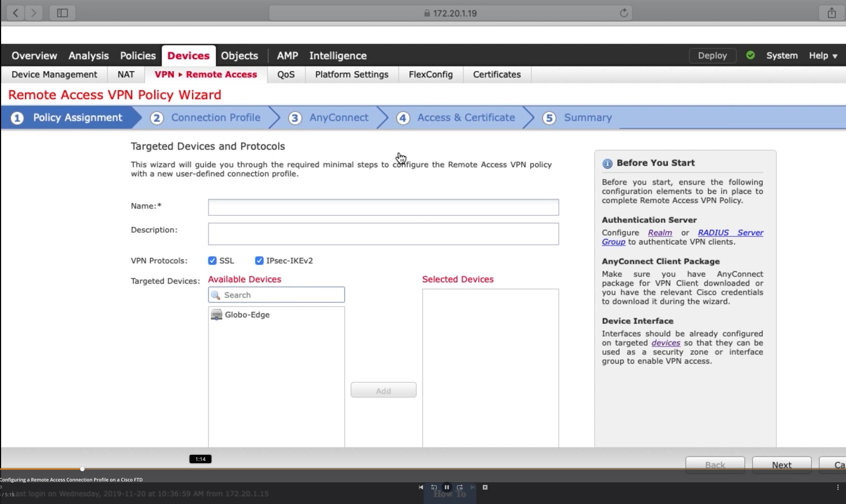Screen dimensions: 846x504
Task: Toggle the browser sidebar icon
Action: (62, 13)
